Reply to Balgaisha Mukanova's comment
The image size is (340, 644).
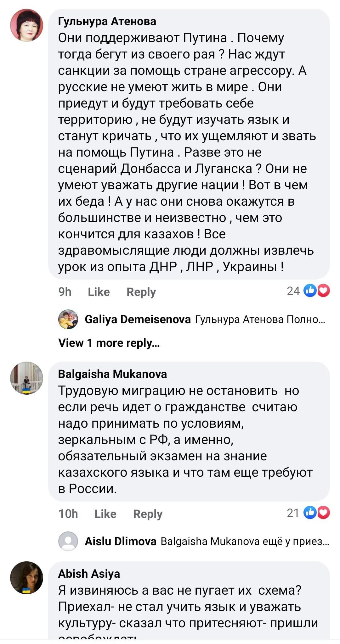148,514
